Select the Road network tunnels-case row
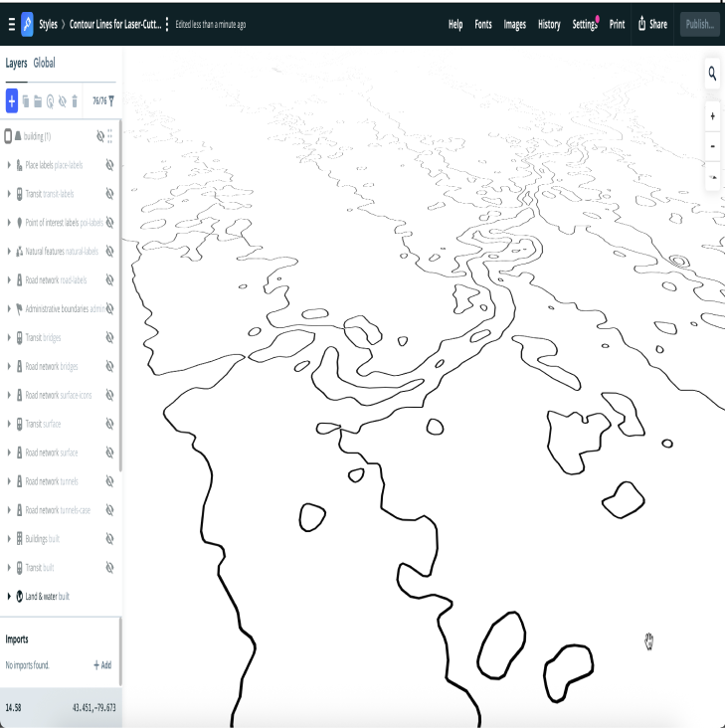The image size is (725, 728). click(61, 510)
